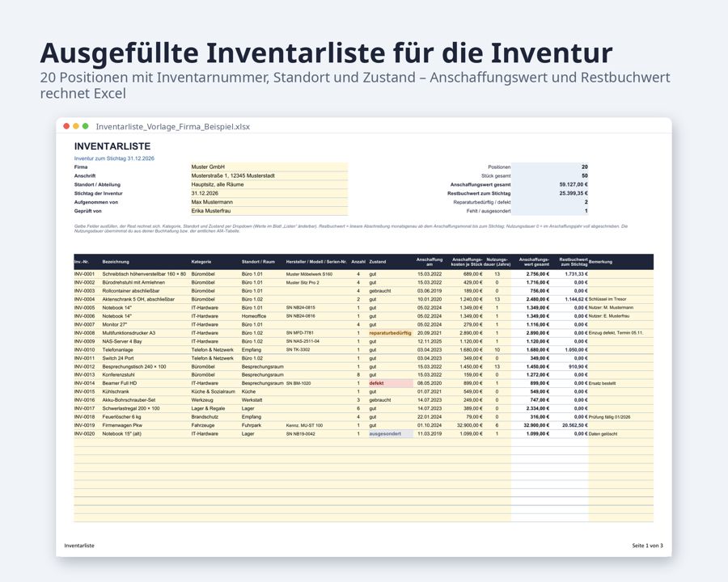The height and width of the screenshot is (582, 728).
Task: Select the remark Prüfung fällig 01/2026
Action: 610,417
